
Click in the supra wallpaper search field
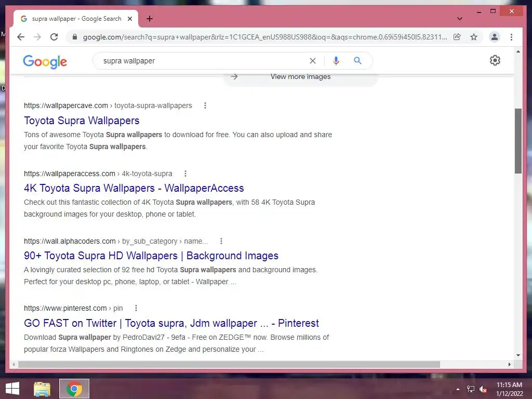(x=204, y=61)
